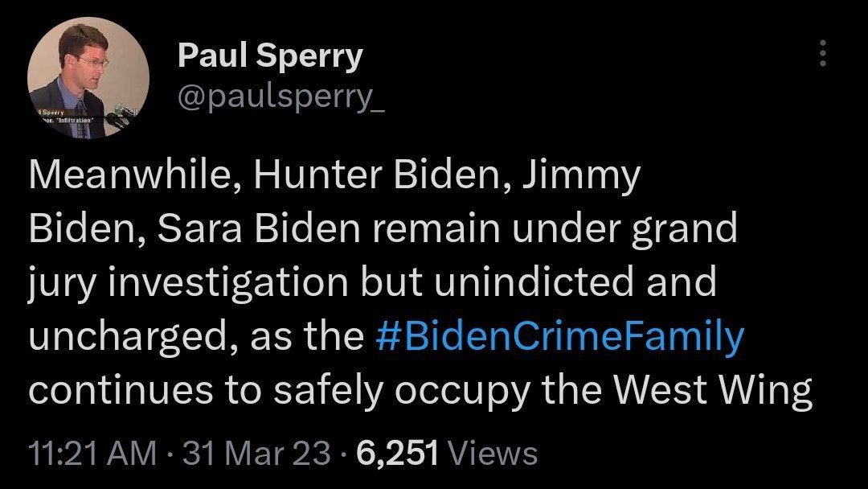Open the three-dot more options menu
The image size is (868, 489).
click(821, 55)
